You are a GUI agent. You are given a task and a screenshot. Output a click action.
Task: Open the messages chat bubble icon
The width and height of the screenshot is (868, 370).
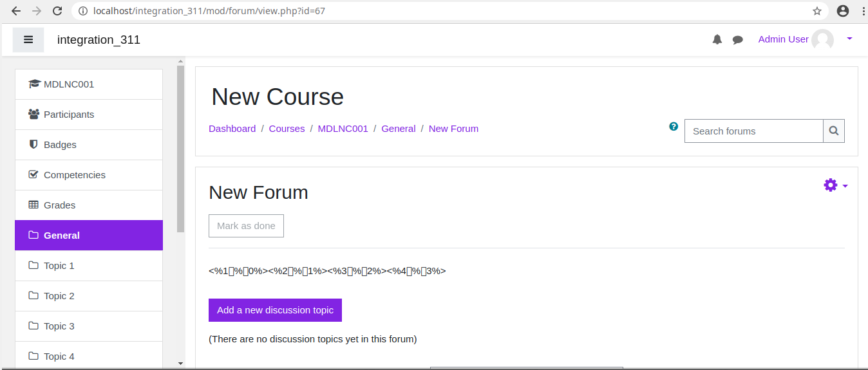pos(738,40)
